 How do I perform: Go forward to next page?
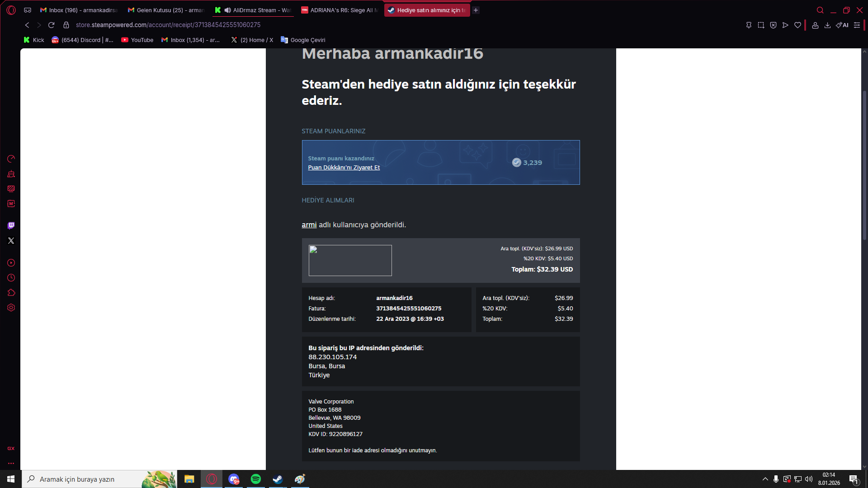tap(39, 25)
